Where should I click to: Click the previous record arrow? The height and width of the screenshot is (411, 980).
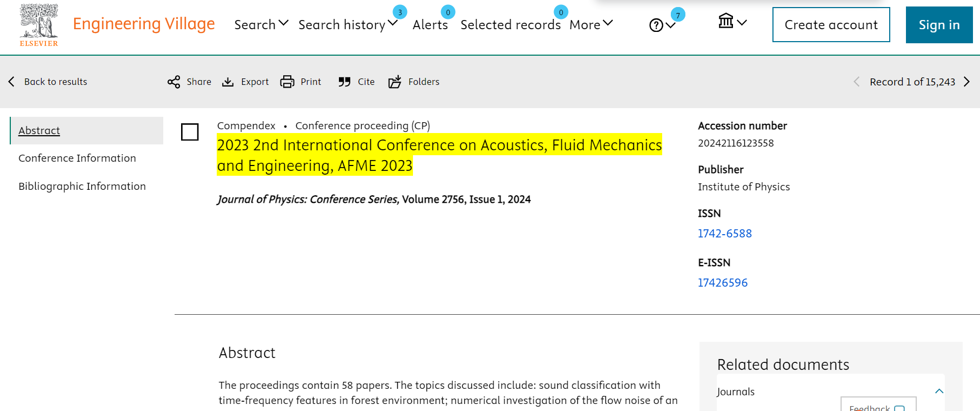point(856,82)
